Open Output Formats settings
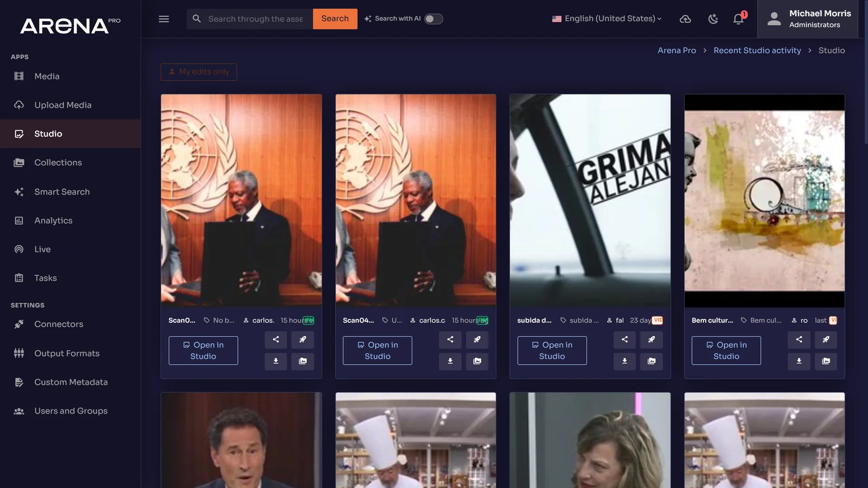This screenshot has width=868, height=488. [70, 353]
